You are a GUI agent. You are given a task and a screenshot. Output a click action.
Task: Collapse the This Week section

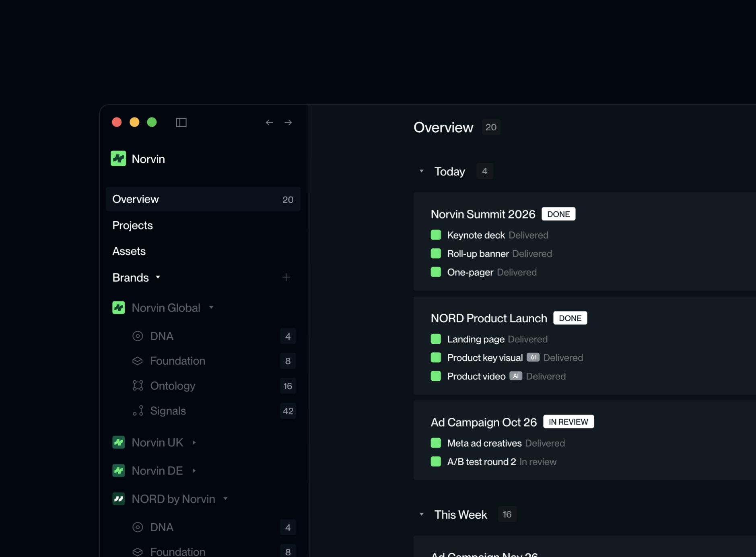tap(421, 514)
